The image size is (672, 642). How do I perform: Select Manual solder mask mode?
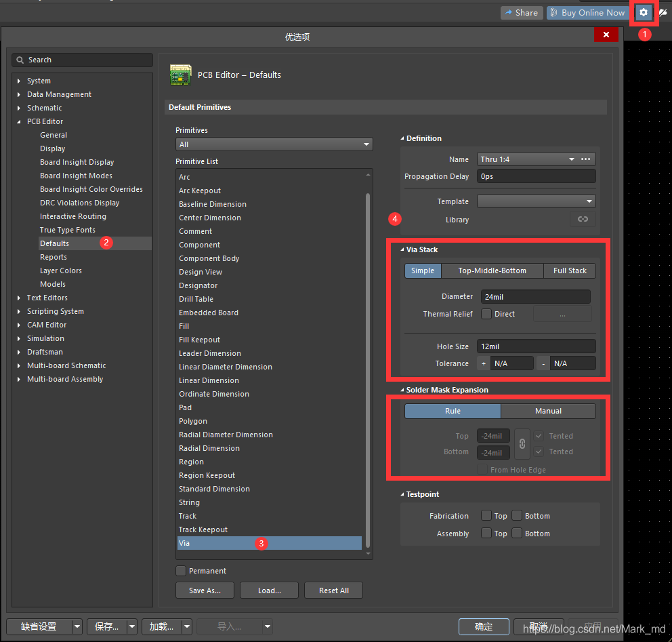[x=548, y=411]
